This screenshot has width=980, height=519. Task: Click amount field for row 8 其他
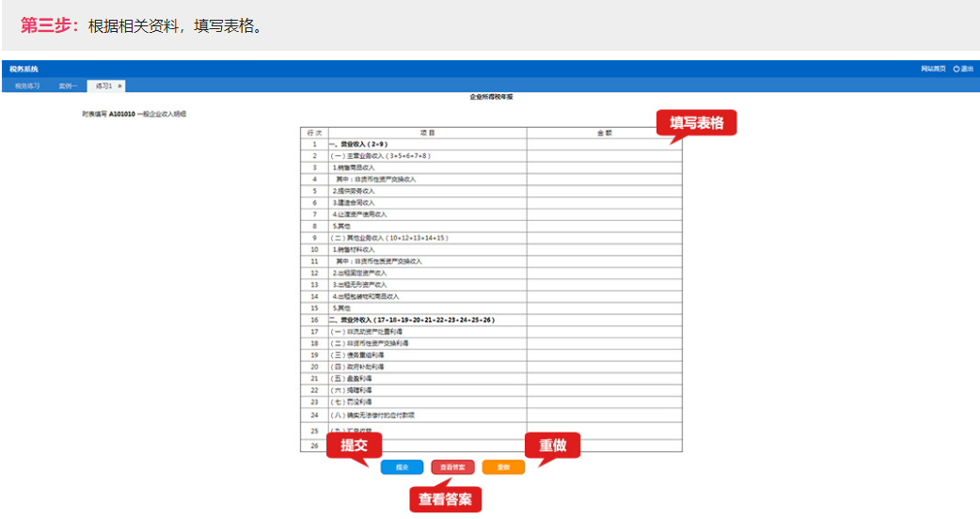coord(605,226)
